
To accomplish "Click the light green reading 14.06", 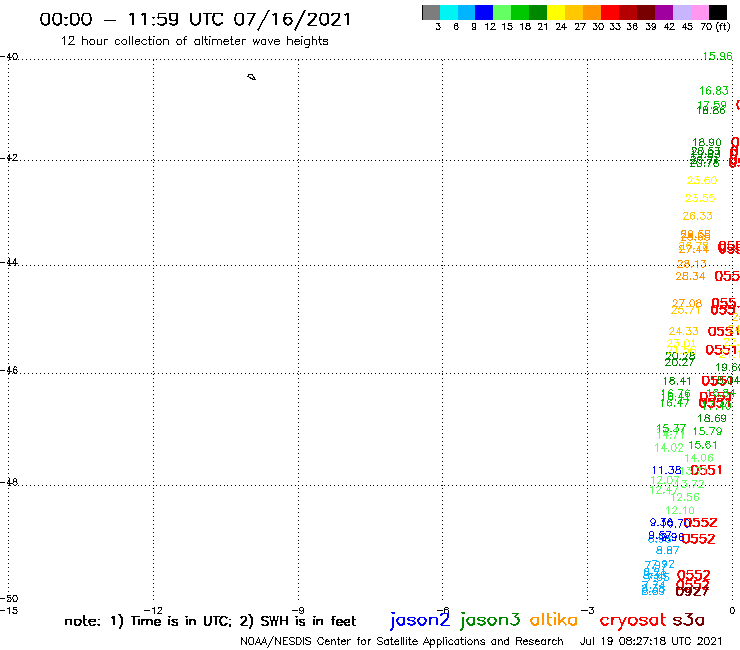I will click(x=698, y=458).
